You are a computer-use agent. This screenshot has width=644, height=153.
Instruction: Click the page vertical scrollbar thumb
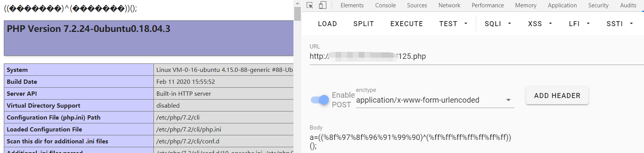pyautogui.click(x=297, y=14)
